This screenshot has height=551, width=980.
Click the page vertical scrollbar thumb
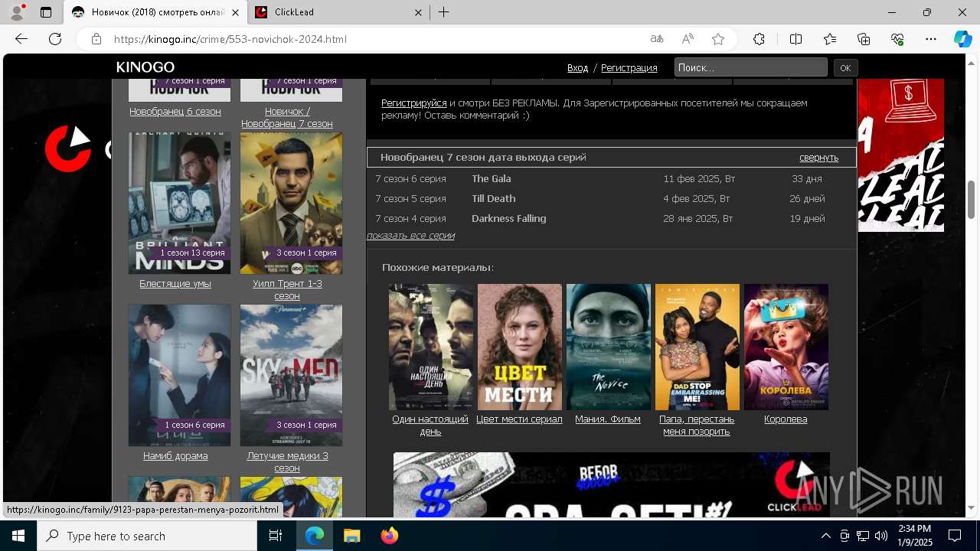coord(972,199)
